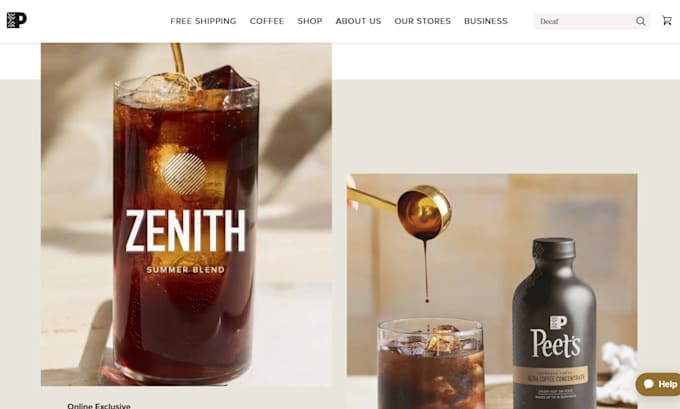Click the iced coffee glass beside the bottle
The width and height of the screenshot is (680, 409).
(x=430, y=363)
